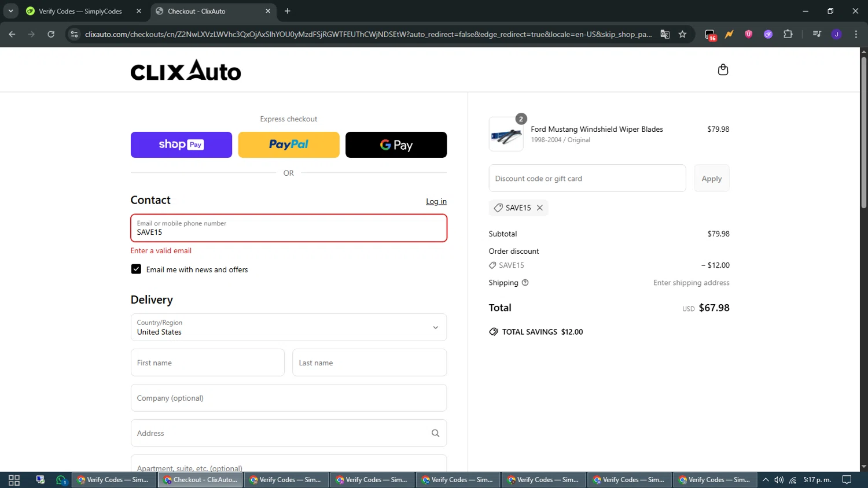Open the J profile avatar
Screen dimensions: 868x488
click(x=836, y=34)
